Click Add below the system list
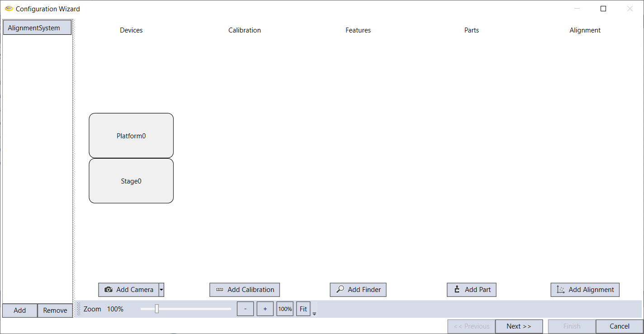This screenshot has width=644, height=334. click(20, 310)
